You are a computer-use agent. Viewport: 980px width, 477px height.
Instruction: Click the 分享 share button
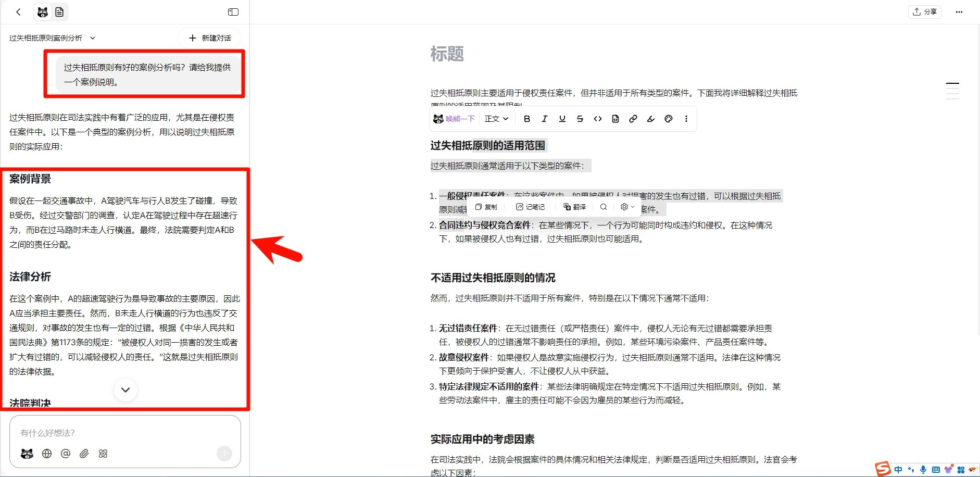tap(925, 11)
